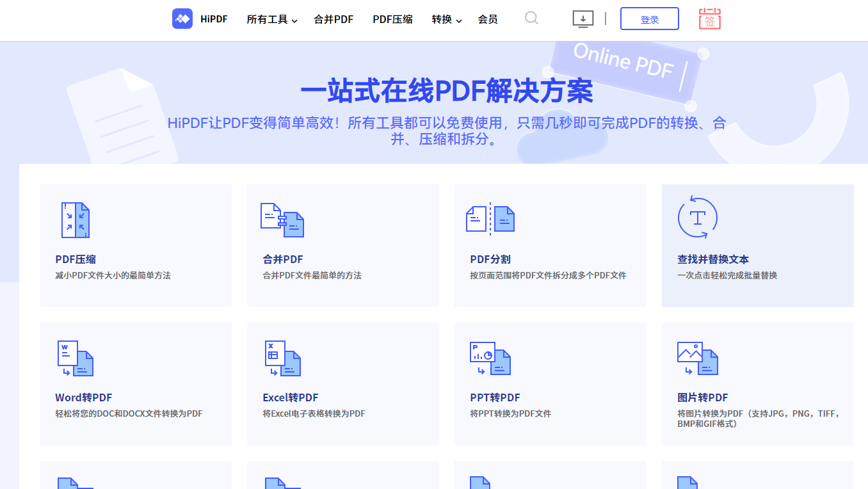Image resolution: width=868 pixels, height=489 pixels.
Task: Click the subtitle starting HiPDF让PDF变得简单高效
Action: coord(447,131)
